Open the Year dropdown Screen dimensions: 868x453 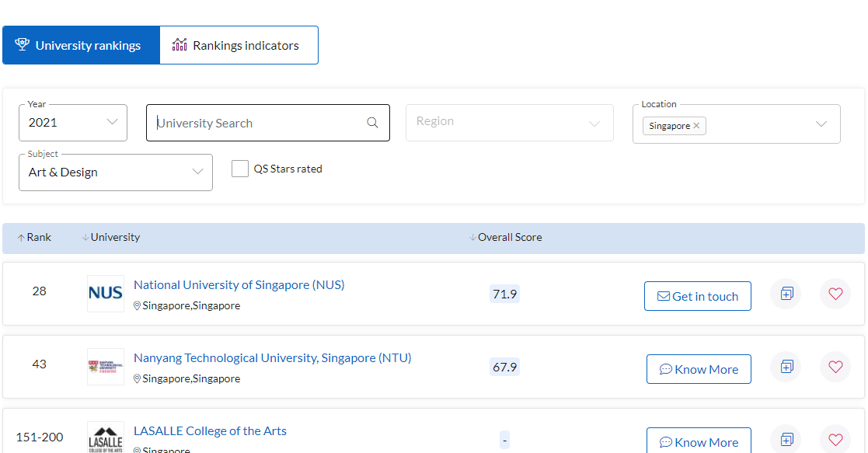click(73, 123)
